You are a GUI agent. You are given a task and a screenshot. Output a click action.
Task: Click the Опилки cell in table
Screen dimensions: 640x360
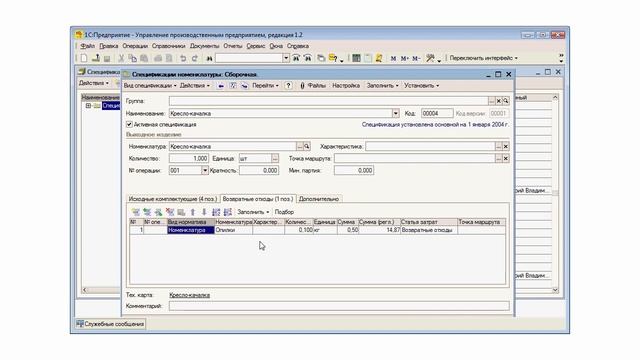[x=234, y=230]
